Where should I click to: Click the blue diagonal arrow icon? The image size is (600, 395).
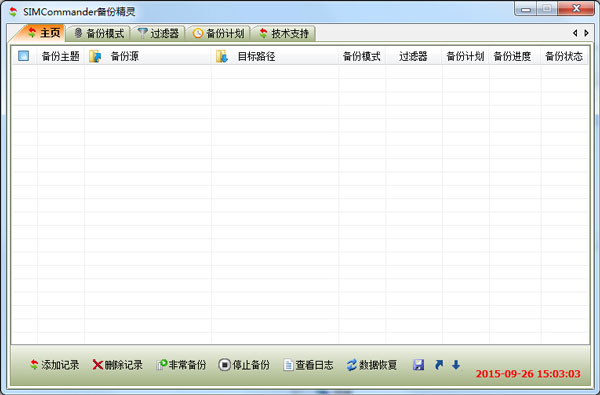439,365
